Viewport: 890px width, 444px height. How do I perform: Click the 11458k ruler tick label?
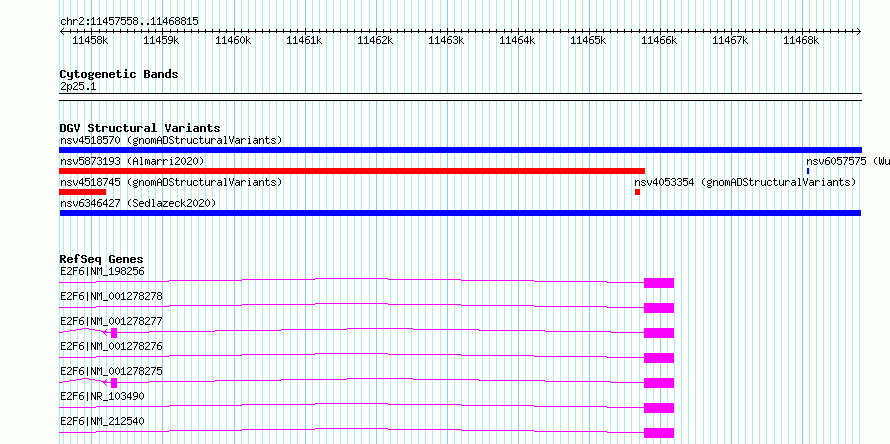[90, 40]
